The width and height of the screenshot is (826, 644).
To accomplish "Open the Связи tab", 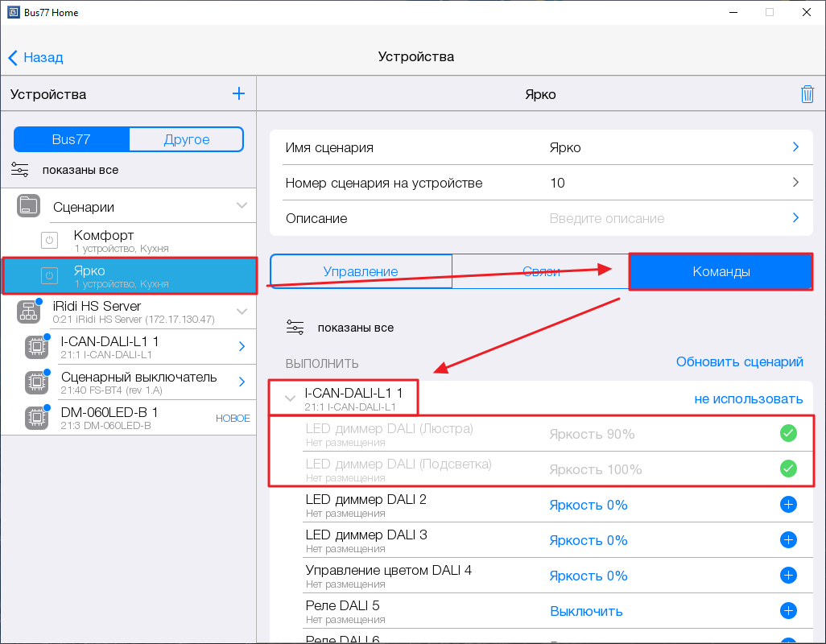I will tap(540, 272).
